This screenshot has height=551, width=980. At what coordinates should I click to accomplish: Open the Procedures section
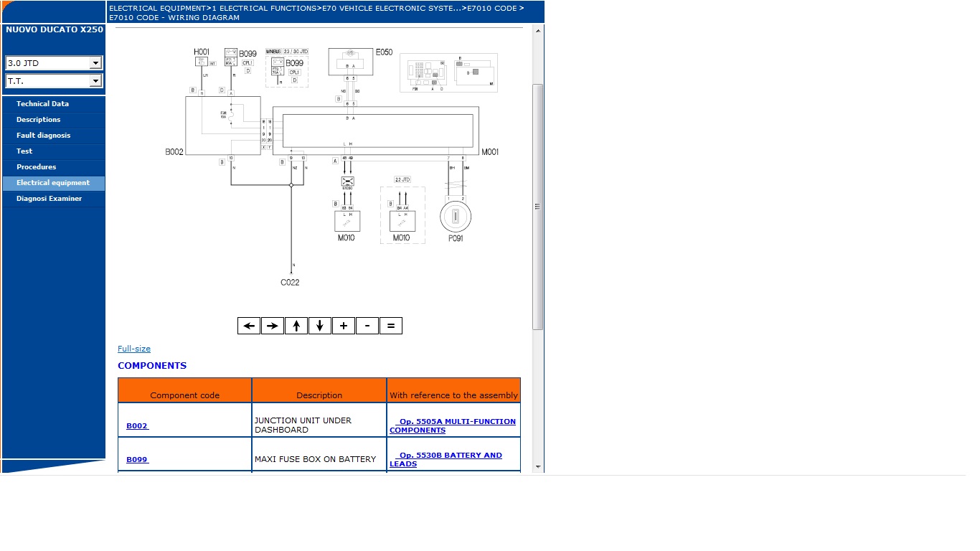36,167
